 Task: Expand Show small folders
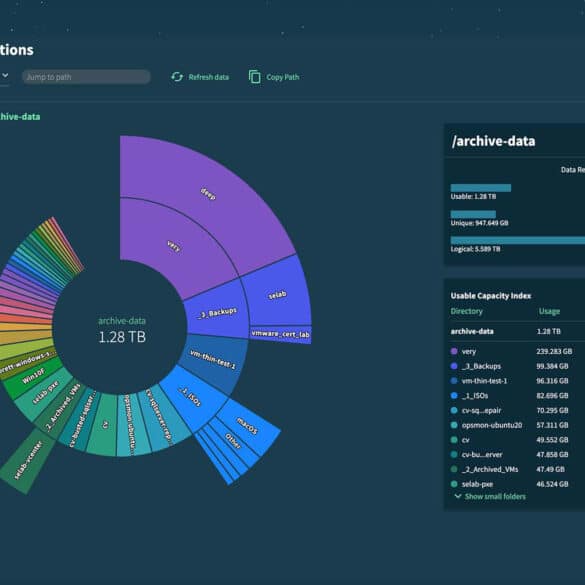[495, 496]
